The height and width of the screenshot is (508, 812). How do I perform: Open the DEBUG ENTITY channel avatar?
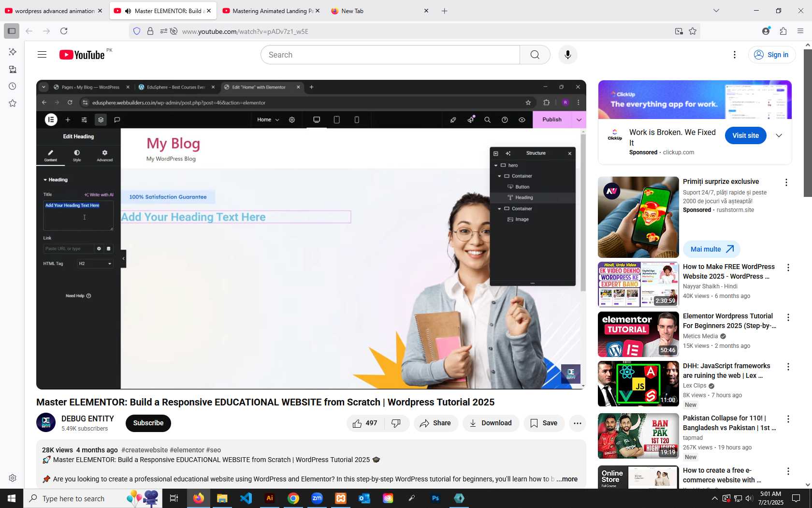pyautogui.click(x=46, y=422)
